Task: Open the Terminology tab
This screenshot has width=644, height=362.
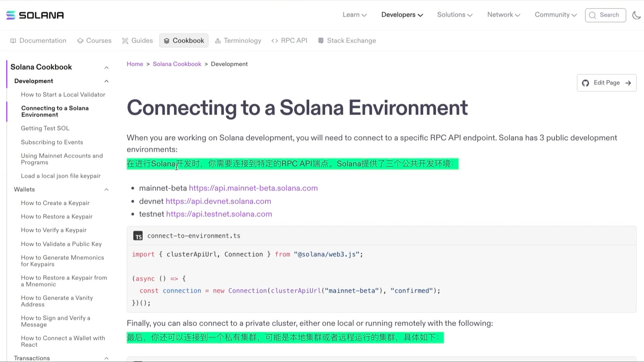Action: [238, 41]
